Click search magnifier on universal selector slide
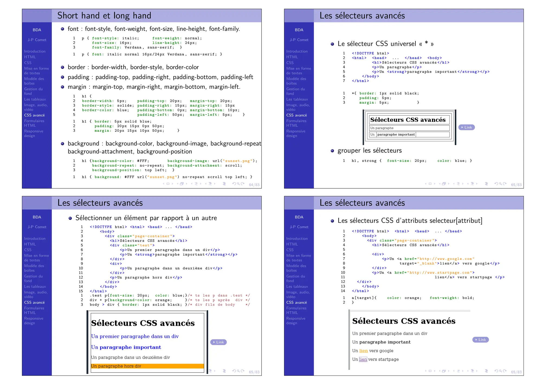Screen dimensions: 555x392 pos(501,184)
